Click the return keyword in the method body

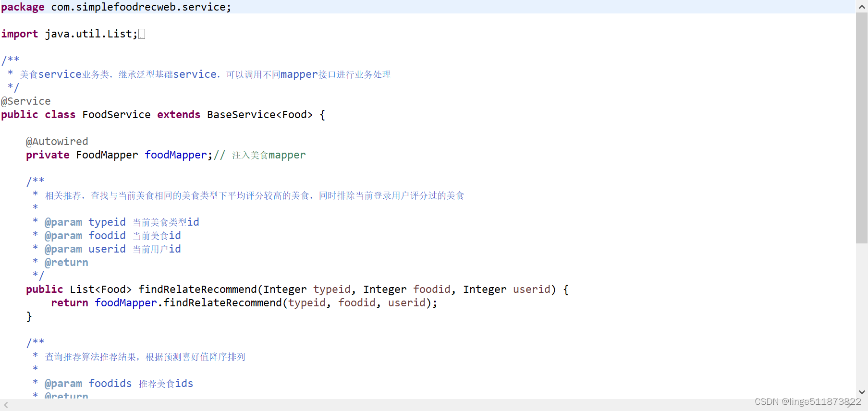[70, 303]
